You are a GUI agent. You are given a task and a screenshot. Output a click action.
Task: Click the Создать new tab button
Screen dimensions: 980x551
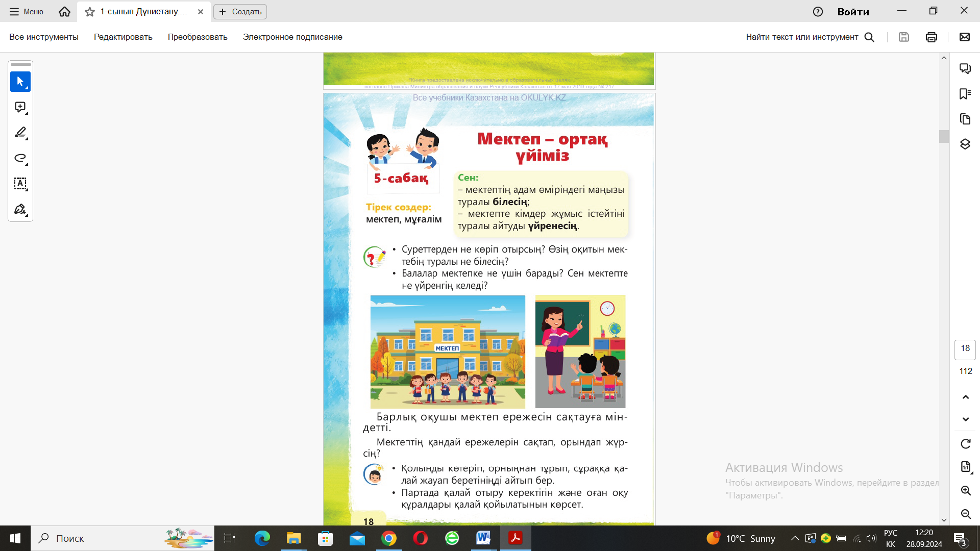(240, 11)
